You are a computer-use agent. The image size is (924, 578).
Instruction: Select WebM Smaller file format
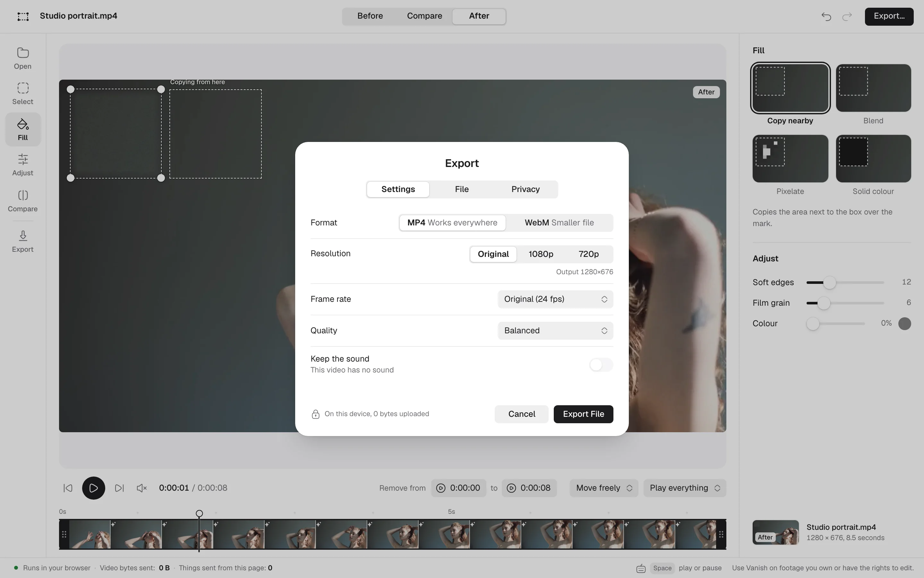click(x=559, y=223)
